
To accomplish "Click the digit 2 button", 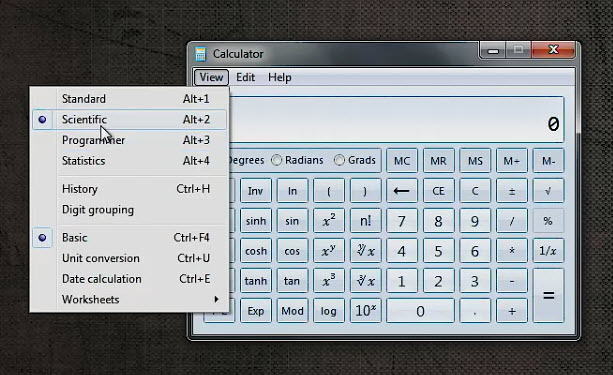I will [438, 281].
